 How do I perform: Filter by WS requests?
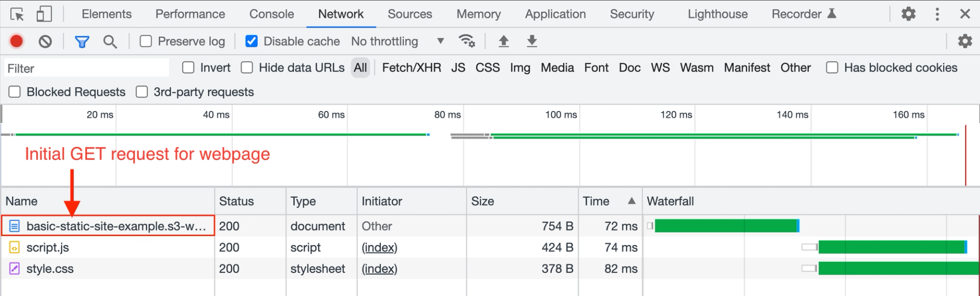click(660, 67)
